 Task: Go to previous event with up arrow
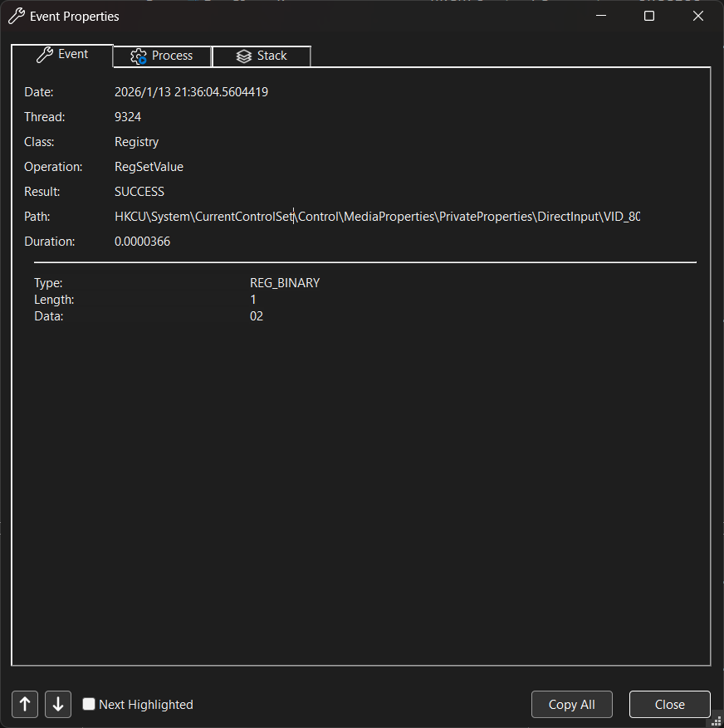pos(25,704)
